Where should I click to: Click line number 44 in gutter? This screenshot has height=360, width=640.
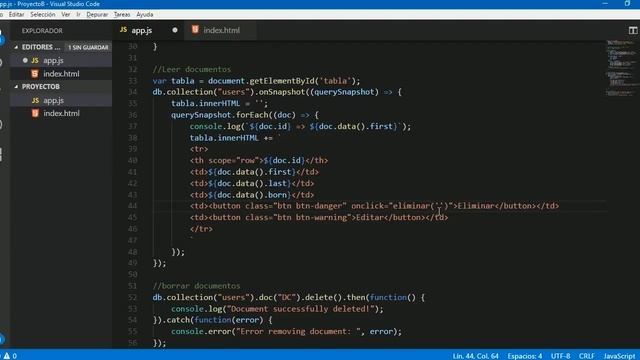click(133, 206)
